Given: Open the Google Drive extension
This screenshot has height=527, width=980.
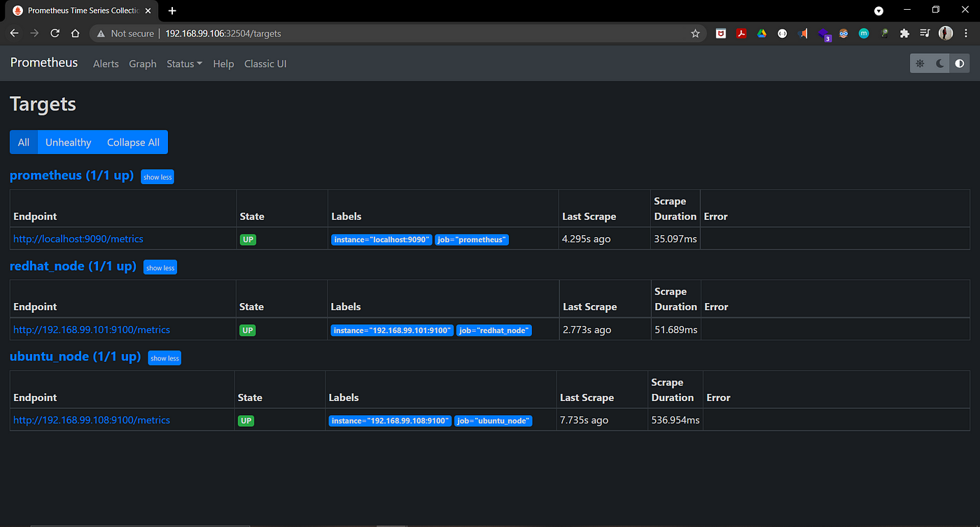Looking at the screenshot, I should point(762,33).
